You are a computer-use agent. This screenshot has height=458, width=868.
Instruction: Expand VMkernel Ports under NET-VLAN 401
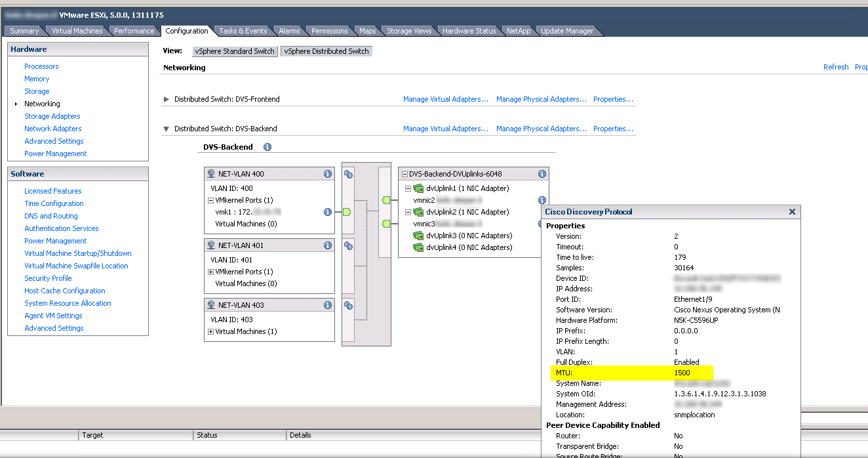(210, 272)
